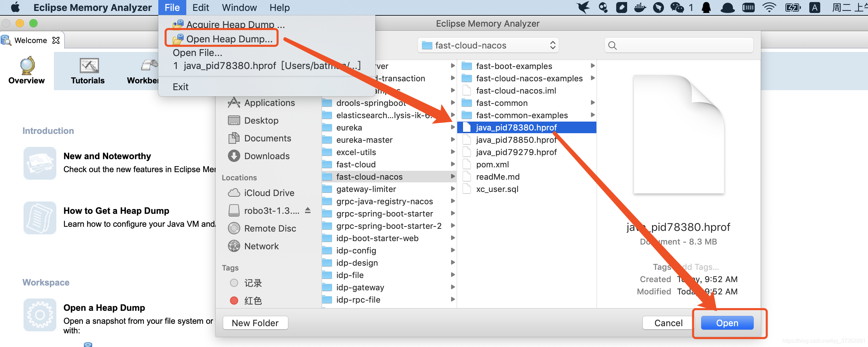Click the New and Noteworthy link
Viewport: 868px width, 347px height.
[x=107, y=156]
